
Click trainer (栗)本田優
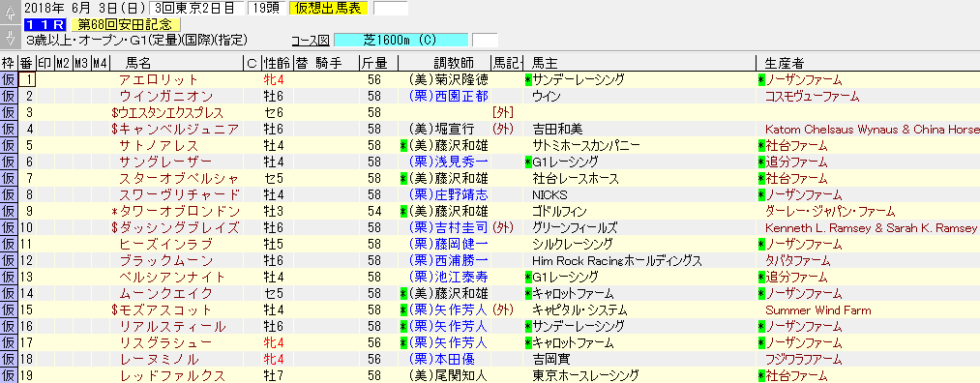pyautogui.click(x=442, y=359)
